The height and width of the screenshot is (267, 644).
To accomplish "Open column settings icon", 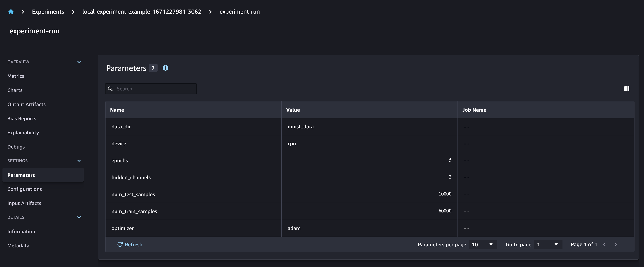I will click(x=627, y=89).
